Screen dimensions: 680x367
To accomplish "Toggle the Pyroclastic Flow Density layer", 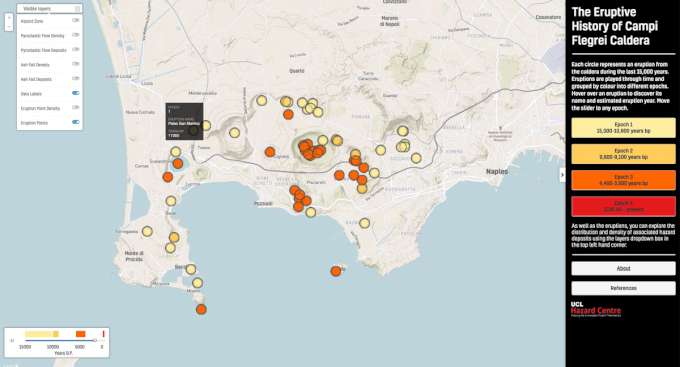I will tap(75, 35).
